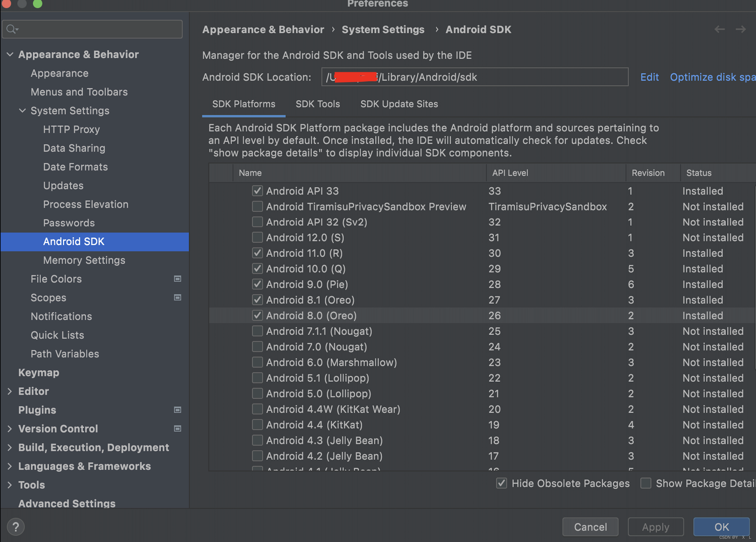Check Android TiramisuPrivacySandbox Preview
756x542 pixels.
coord(257,206)
